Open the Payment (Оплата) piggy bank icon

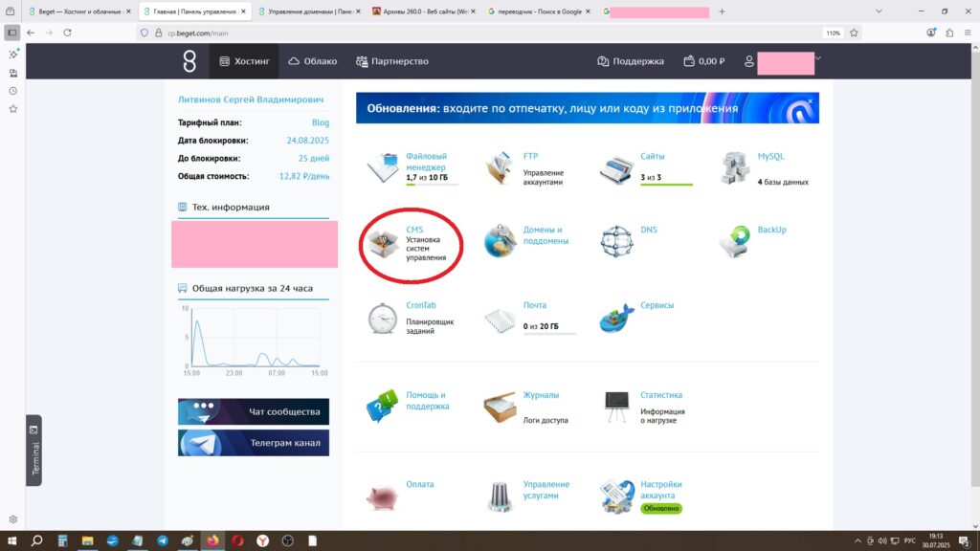pyautogui.click(x=382, y=497)
